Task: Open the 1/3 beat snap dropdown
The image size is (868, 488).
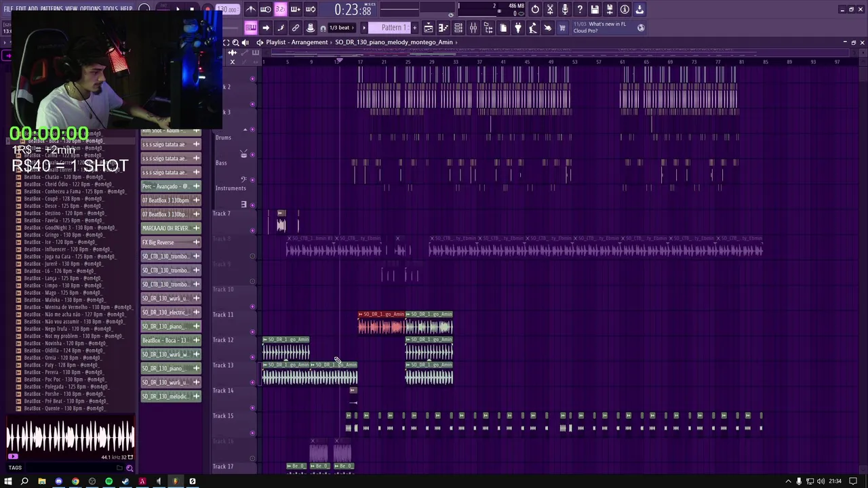Action: 340,28
